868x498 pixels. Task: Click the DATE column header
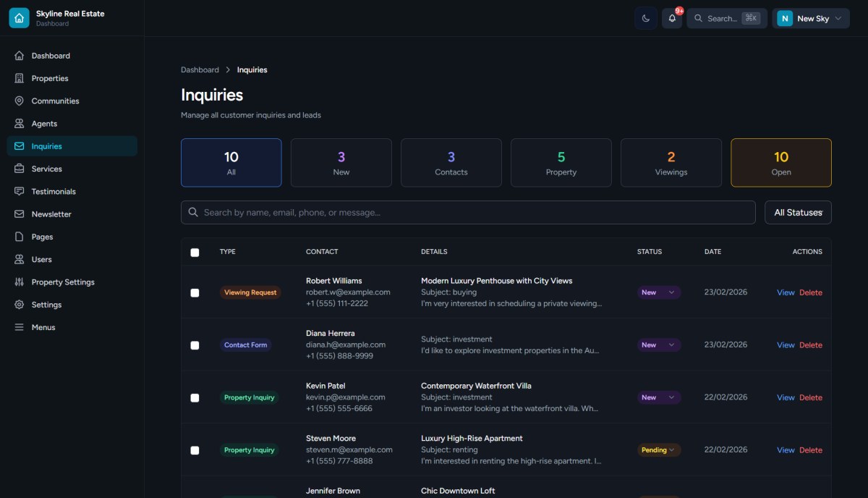(714, 252)
